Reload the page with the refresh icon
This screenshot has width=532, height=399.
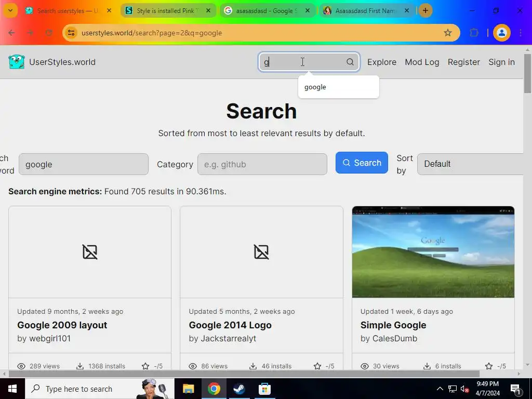coord(49,33)
